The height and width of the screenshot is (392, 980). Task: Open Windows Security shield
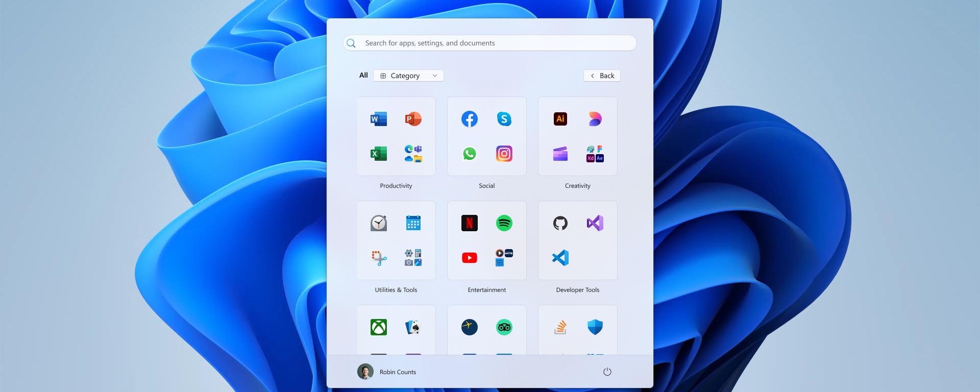tap(595, 327)
